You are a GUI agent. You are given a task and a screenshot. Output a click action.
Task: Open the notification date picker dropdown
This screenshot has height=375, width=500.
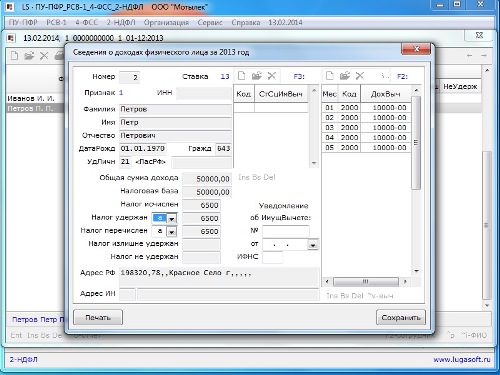[x=313, y=245]
